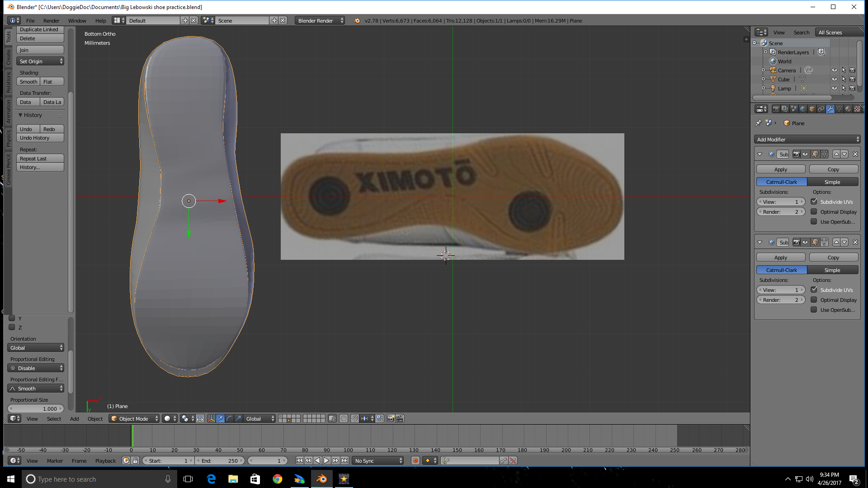868x488 pixels.
Task: Set shading to Smooth
Action: point(28,82)
